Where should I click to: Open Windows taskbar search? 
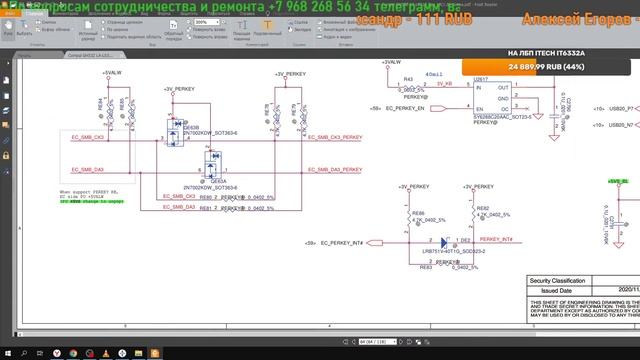coord(24,353)
